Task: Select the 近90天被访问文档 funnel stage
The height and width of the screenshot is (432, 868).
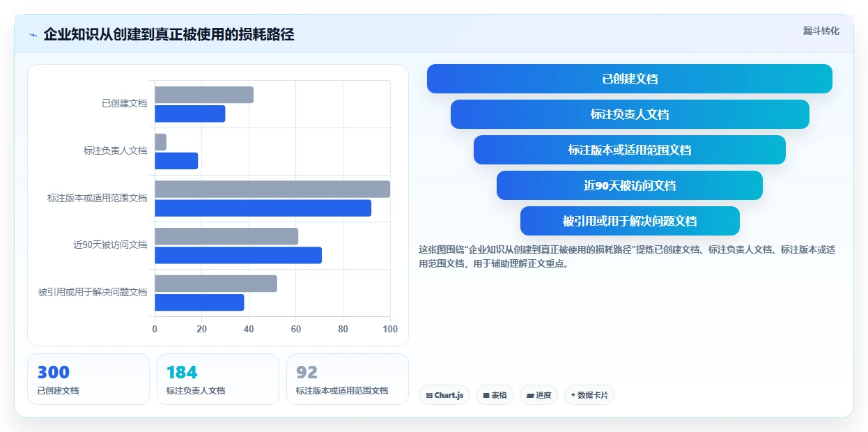Action: click(630, 185)
